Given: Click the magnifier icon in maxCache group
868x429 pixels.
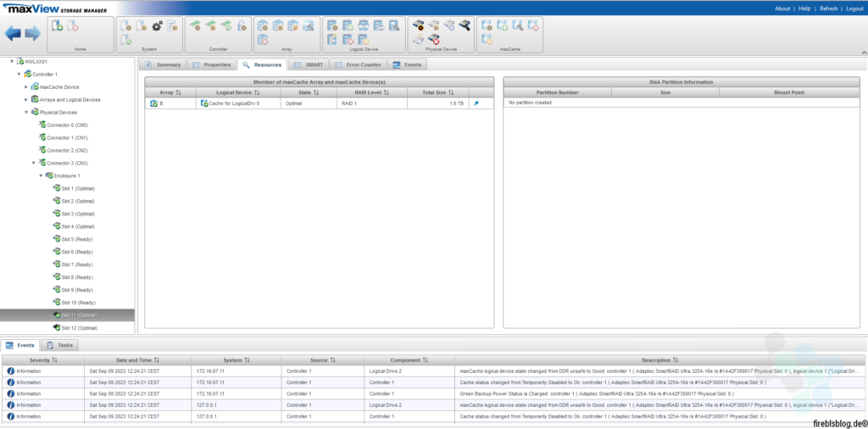Looking at the screenshot, I should 517,25.
